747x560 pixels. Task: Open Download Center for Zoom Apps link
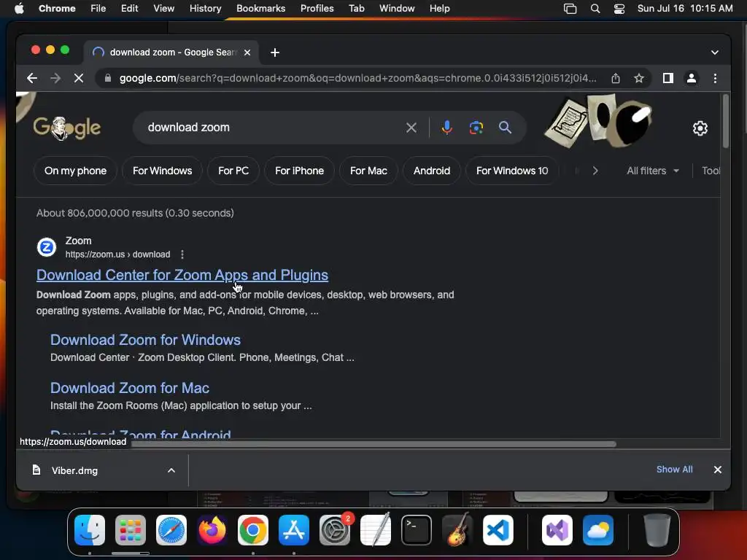[182, 275]
